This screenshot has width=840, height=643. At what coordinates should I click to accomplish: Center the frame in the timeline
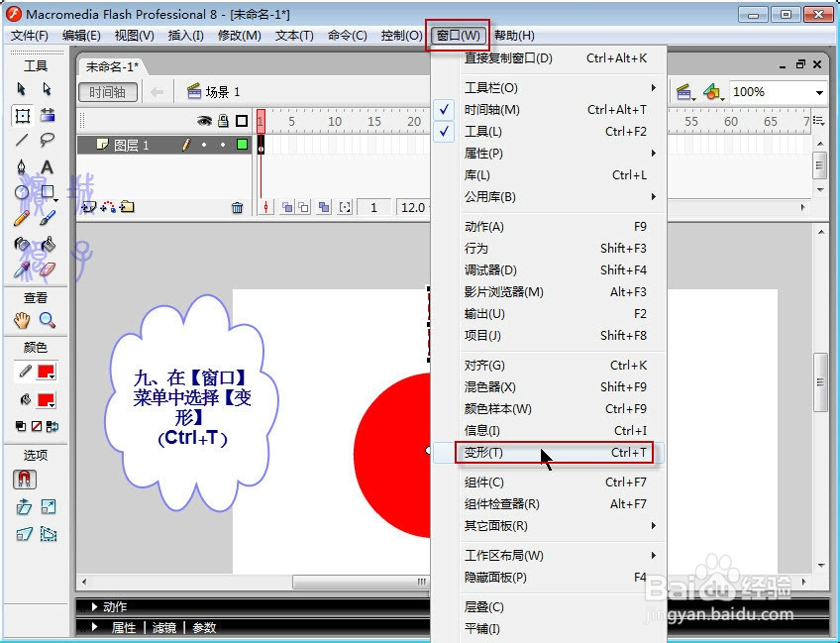point(265,207)
